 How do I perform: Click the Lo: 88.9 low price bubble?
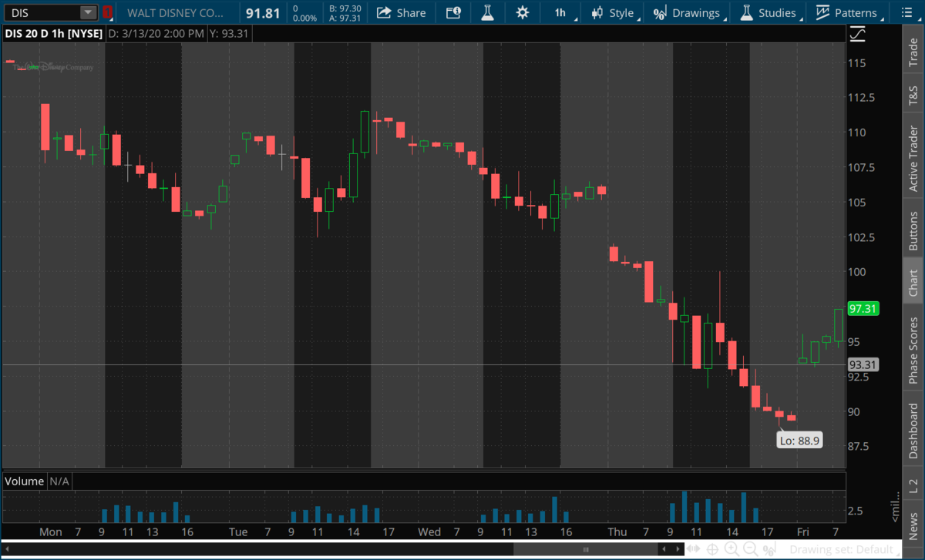pos(799,441)
